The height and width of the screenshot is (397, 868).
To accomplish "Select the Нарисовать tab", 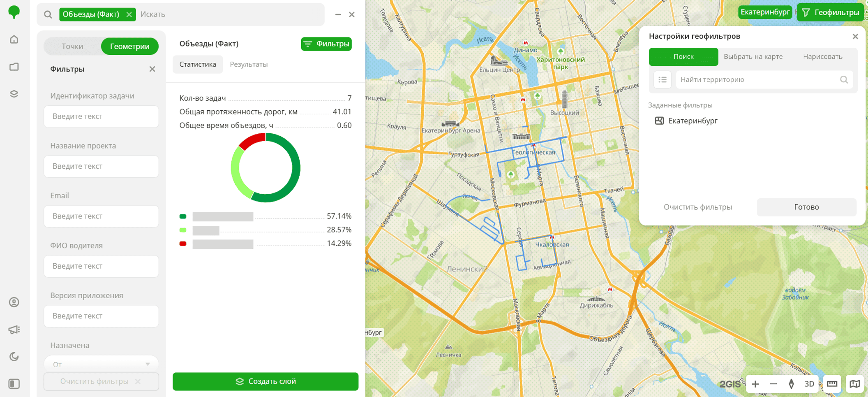I will click(x=822, y=57).
